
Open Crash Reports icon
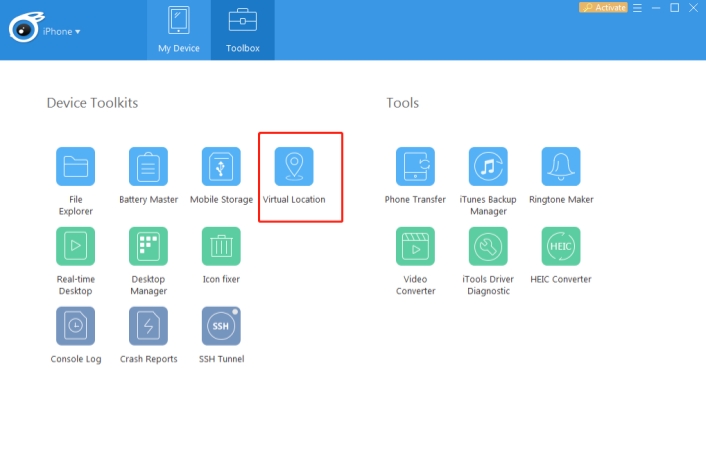pyautogui.click(x=148, y=326)
